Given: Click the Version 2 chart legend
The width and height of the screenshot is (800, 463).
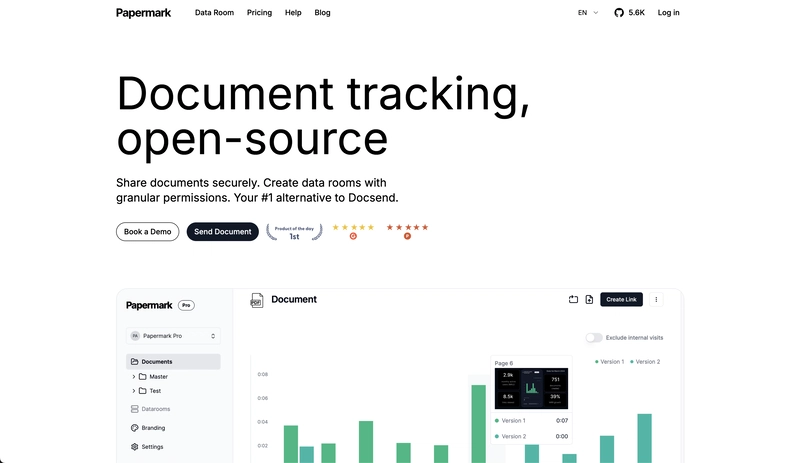Looking at the screenshot, I should coord(645,362).
